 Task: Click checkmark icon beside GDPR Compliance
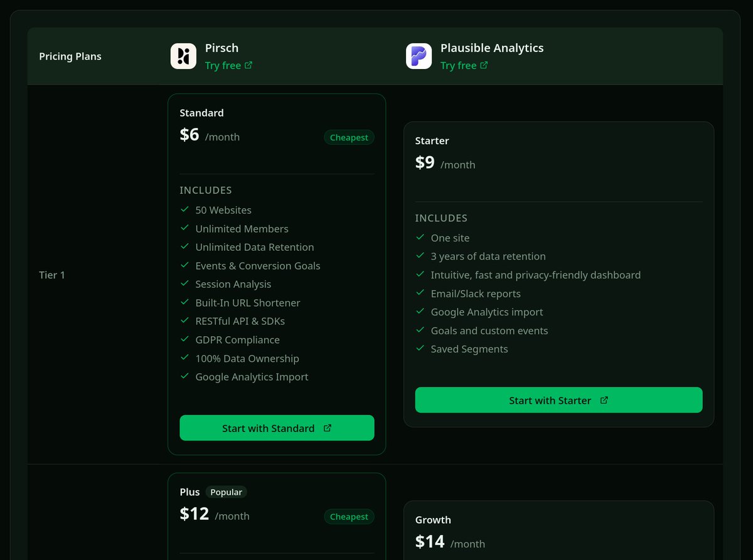184,339
